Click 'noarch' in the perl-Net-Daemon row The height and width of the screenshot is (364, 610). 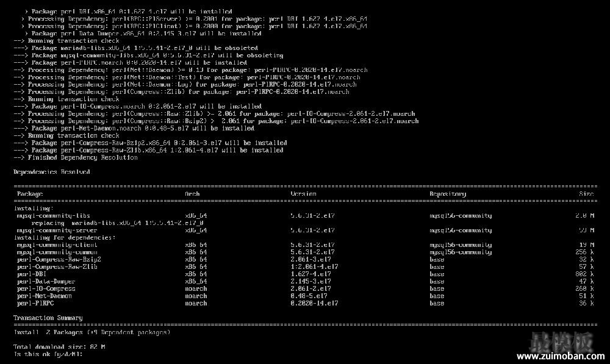196,296
